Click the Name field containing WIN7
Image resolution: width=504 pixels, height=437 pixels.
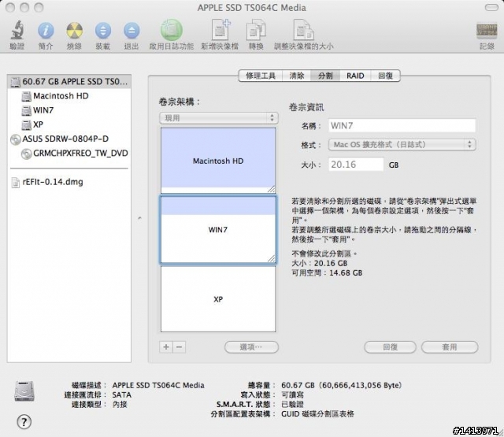point(402,125)
